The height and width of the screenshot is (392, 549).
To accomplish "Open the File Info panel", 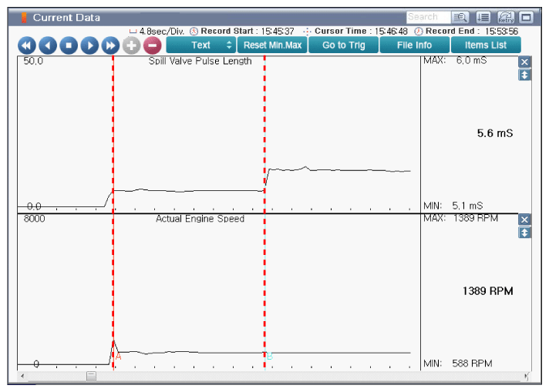I will click(x=414, y=45).
